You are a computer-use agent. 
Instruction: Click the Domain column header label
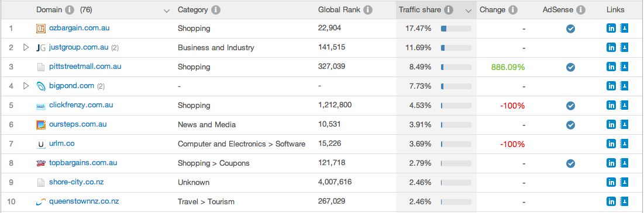tap(49, 10)
